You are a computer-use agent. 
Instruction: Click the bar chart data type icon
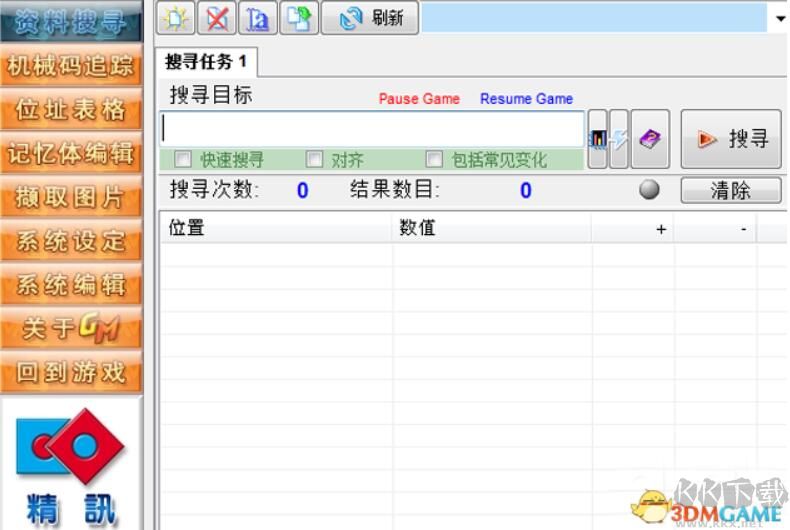click(x=598, y=139)
